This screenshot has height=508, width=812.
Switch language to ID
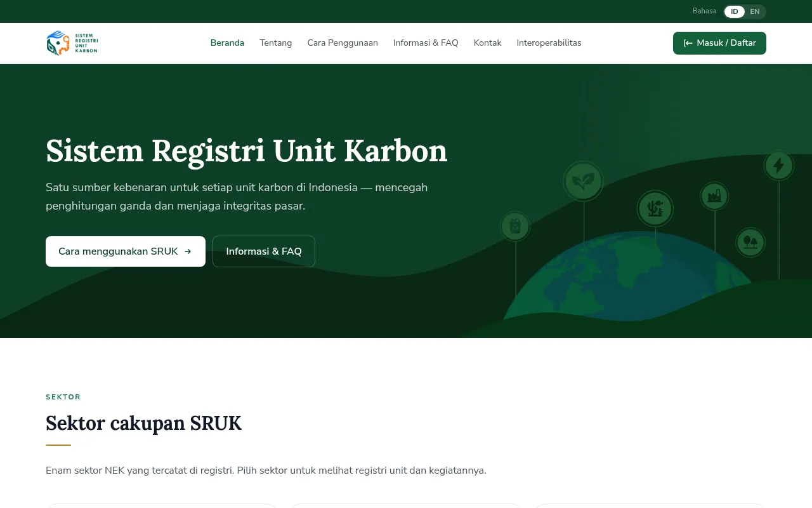pyautogui.click(x=734, y=11)
